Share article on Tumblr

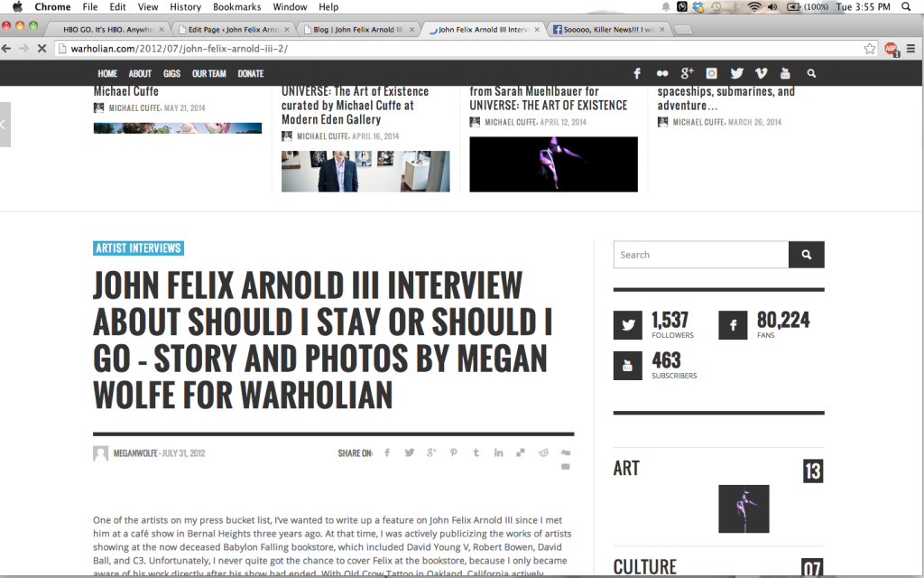[476, 453]
